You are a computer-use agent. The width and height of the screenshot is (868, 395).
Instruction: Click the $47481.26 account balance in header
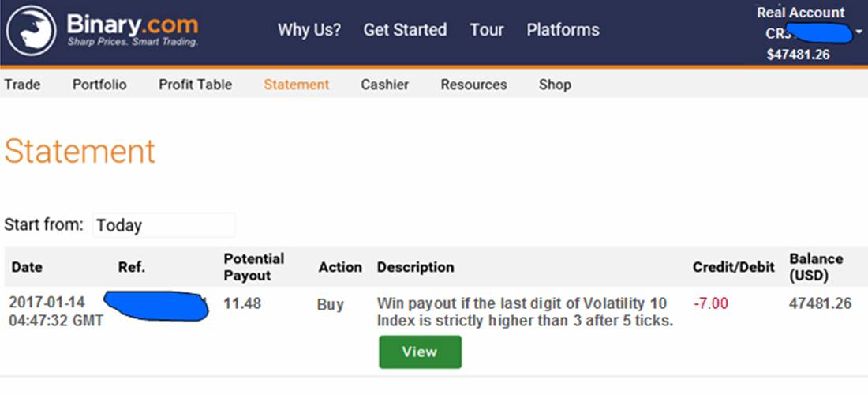(798, 55)
